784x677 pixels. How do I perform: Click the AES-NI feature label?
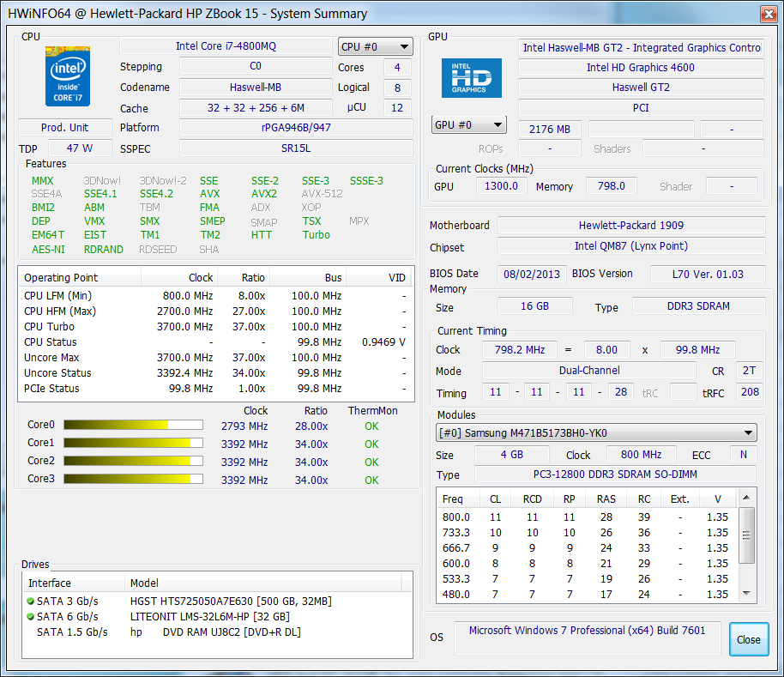pos(49,249)
